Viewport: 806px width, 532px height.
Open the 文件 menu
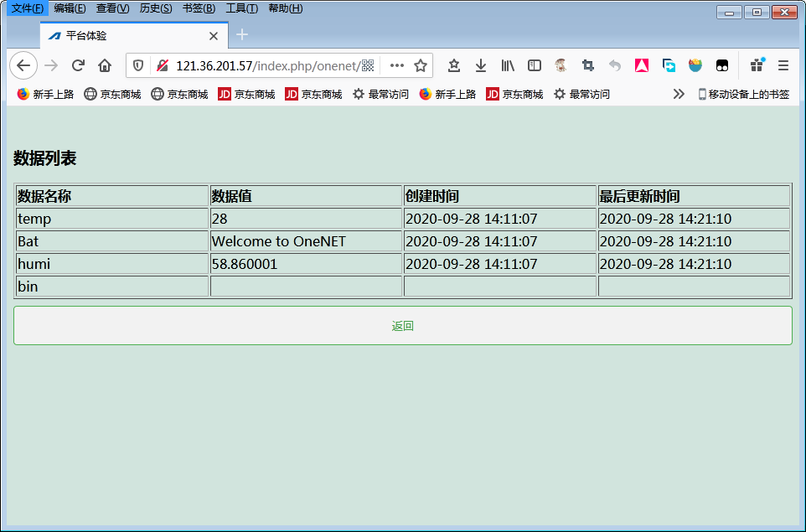[27, 8]
